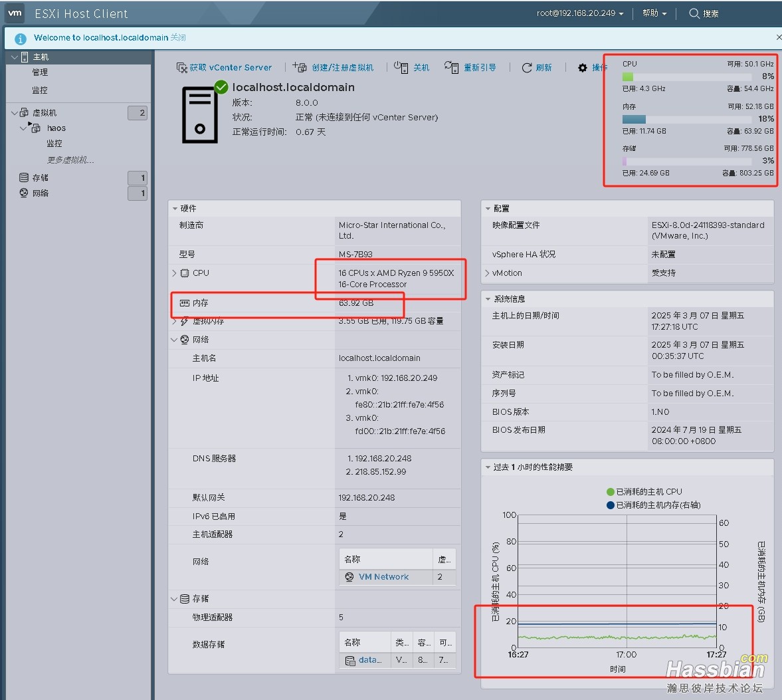Viewport: 782px width, 700px height.
Task: Collapse the 硬件 panel triangle
Action: click(175, 209)
